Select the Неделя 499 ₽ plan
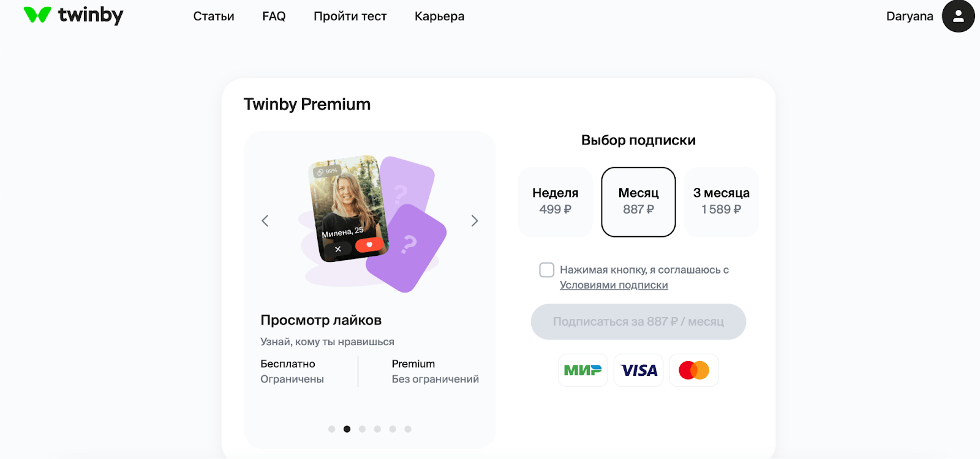This screenshot has height=459, width=980. pos(555,202)
